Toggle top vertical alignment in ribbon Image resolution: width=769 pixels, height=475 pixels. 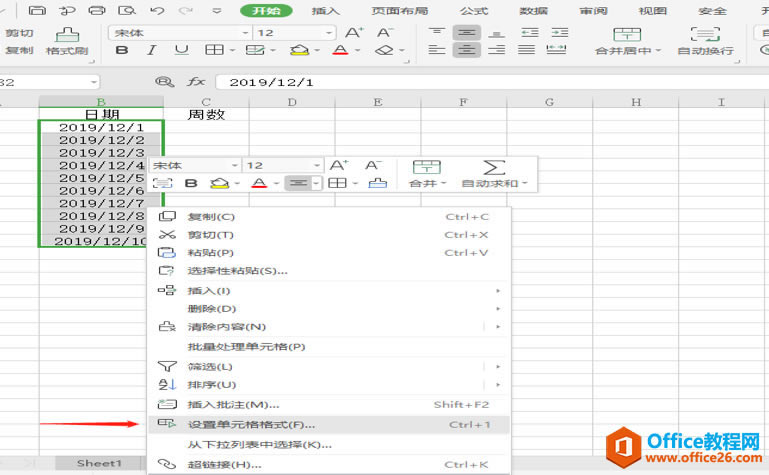point(436,33)
